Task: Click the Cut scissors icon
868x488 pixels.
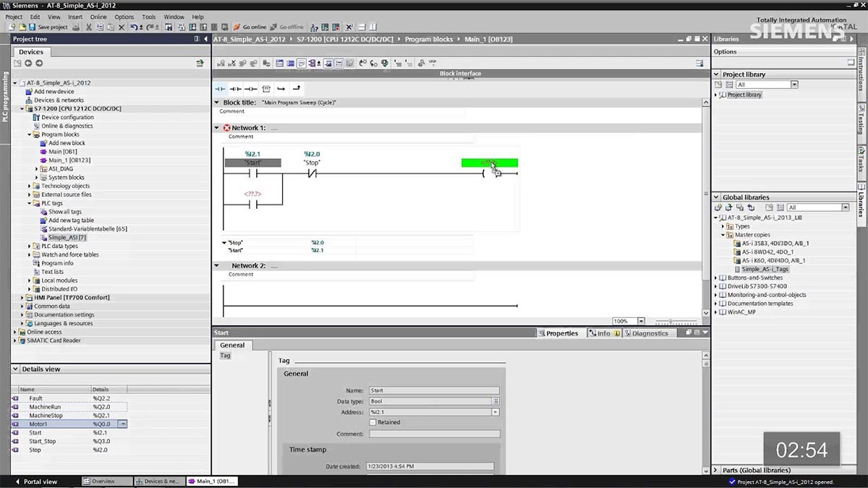Action: click(x=89, y=27)
